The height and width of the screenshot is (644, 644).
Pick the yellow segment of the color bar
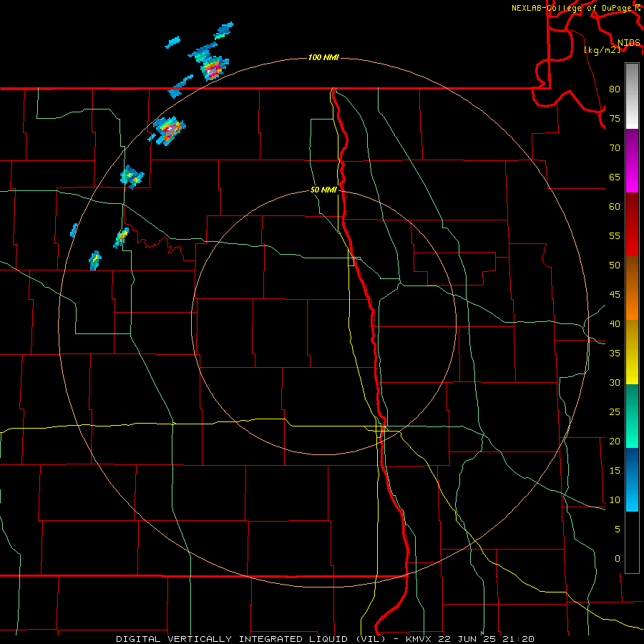tap(632, 351)
